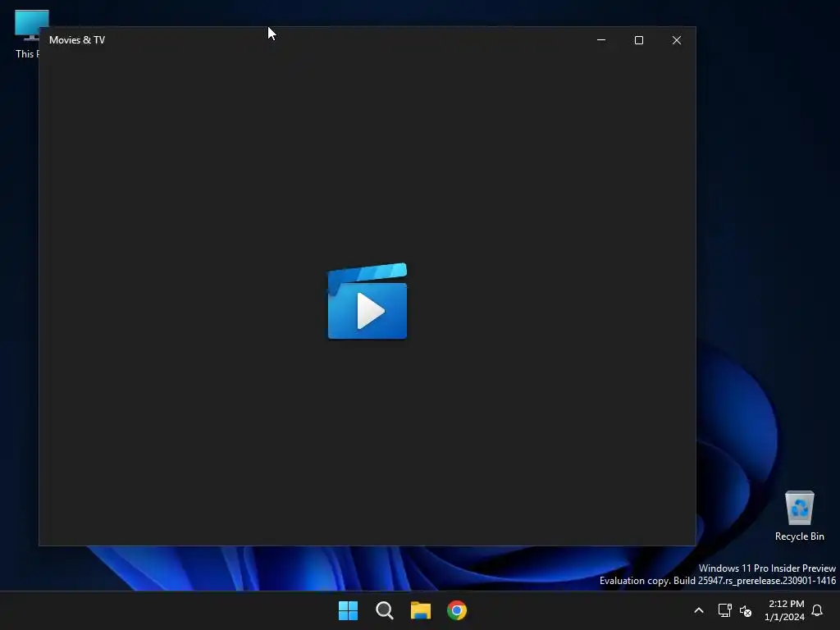The width and height of the screenshot is (840, 630).
Task: Show hidden system tray icons
Action: point(699,610)
